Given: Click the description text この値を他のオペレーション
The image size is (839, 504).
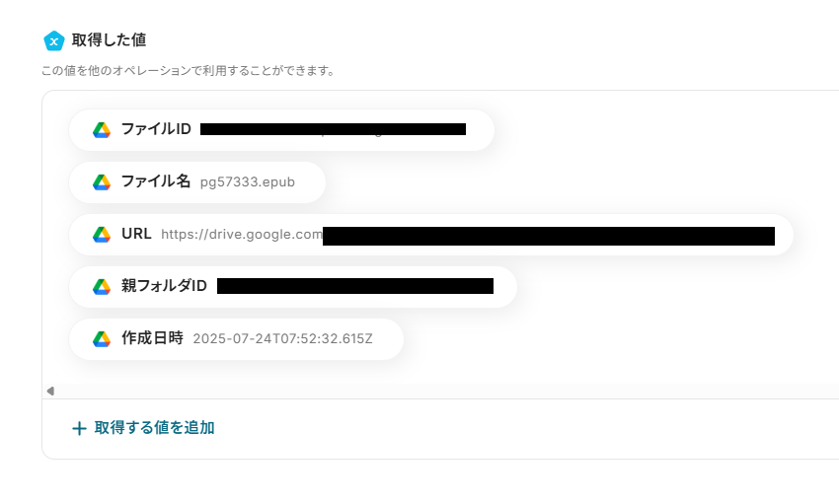Looking at the screenshot, I should [x=189, y=71].
